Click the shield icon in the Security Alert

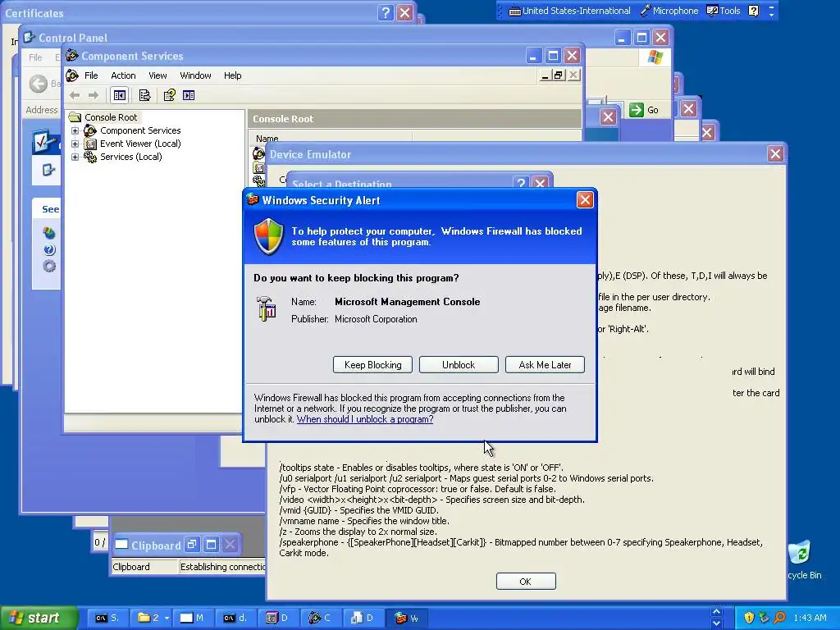coord(268,236)
